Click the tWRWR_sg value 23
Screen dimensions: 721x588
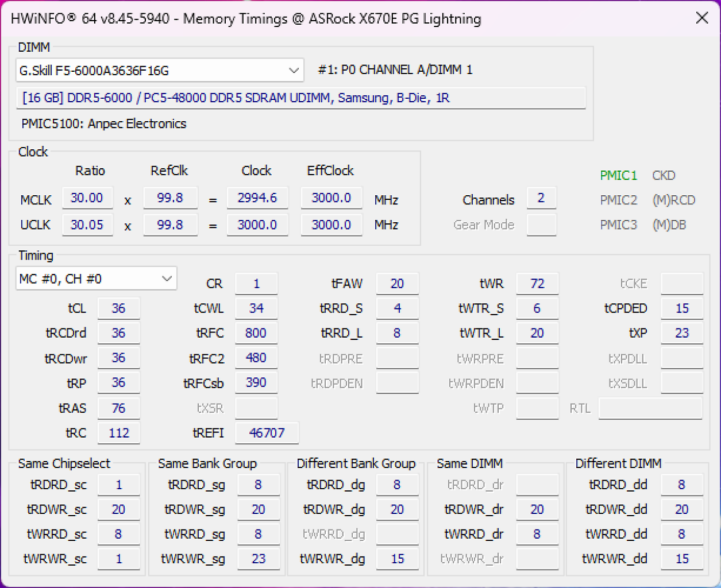click(259, 559)
